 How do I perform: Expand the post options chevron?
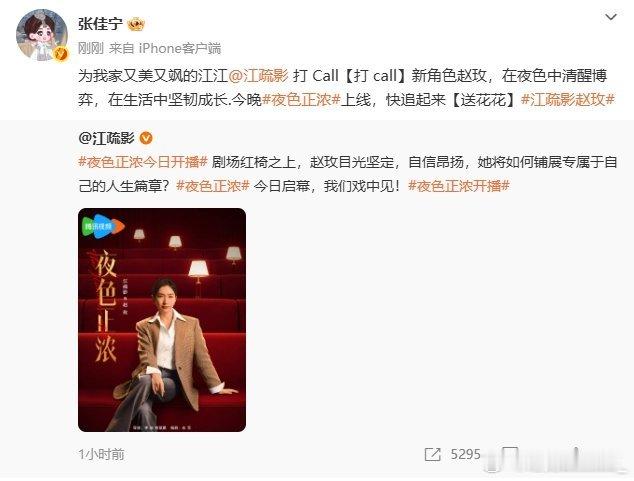(611, 17)
